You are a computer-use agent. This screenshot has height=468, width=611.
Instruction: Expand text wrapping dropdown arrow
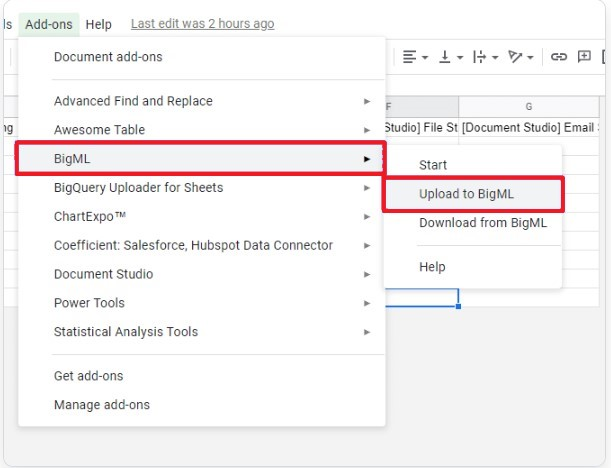point(495,58)
